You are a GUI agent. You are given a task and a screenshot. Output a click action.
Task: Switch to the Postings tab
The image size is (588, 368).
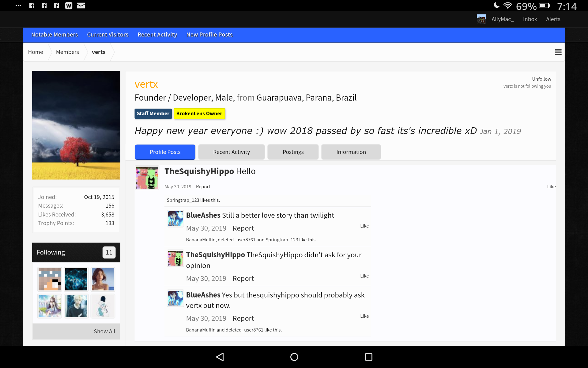click(293, 152)
